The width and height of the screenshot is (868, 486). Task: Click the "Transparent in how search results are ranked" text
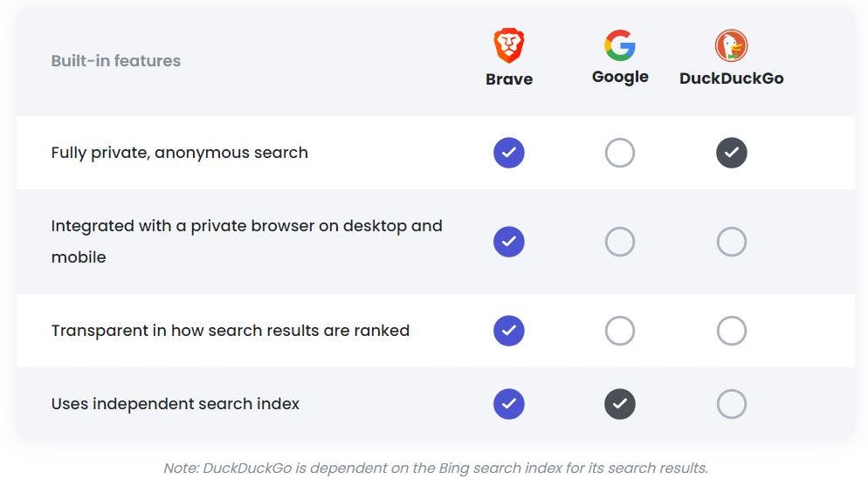click(x=230, y=331)
